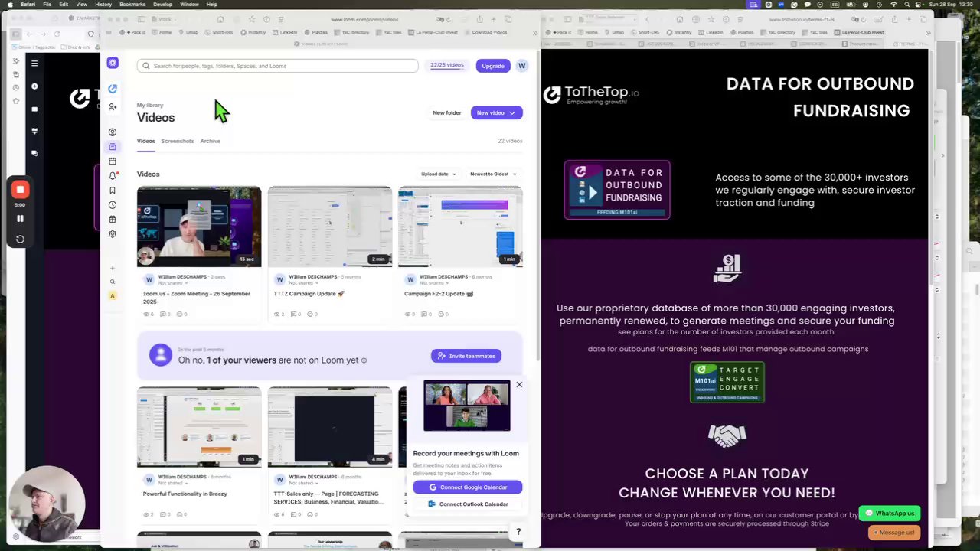Open the help question mark button
Screen dimensions: 980x551
pos(518,531)
